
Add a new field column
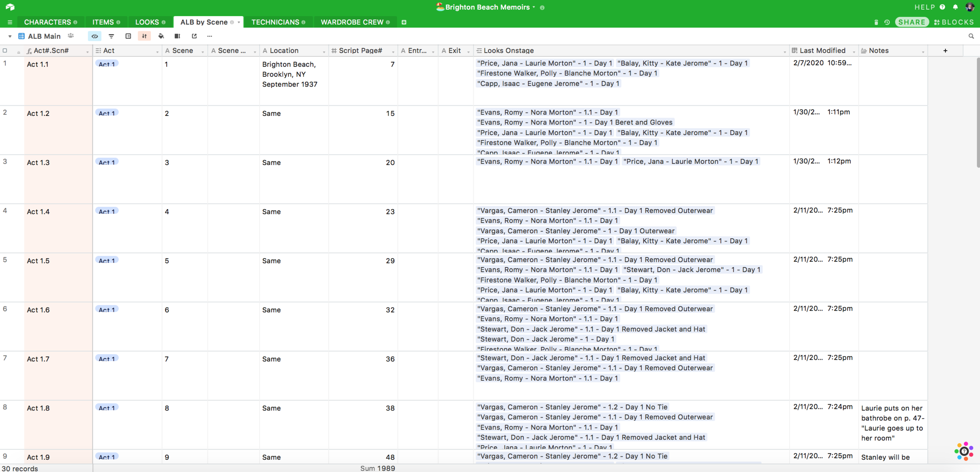tap(945, 51)
